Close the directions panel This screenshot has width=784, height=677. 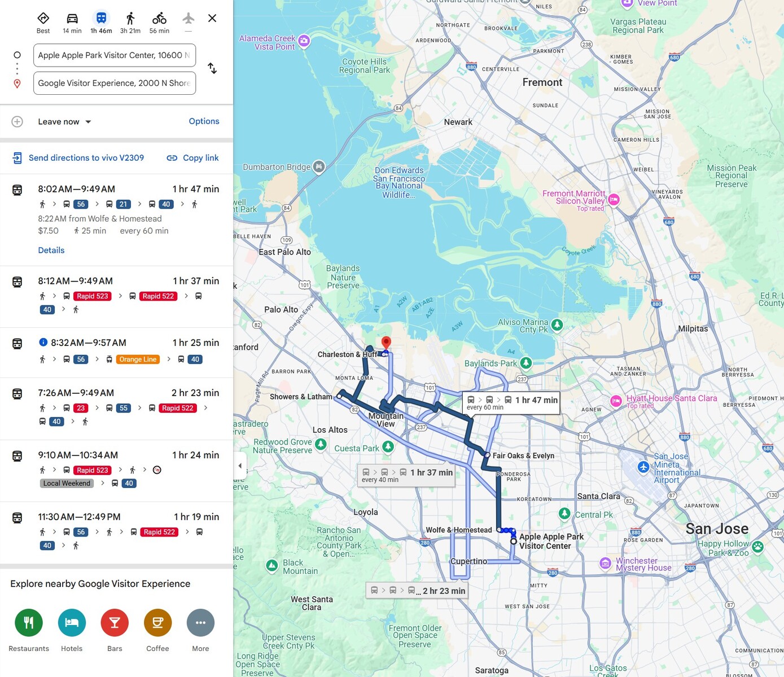[x=212, y=18]
